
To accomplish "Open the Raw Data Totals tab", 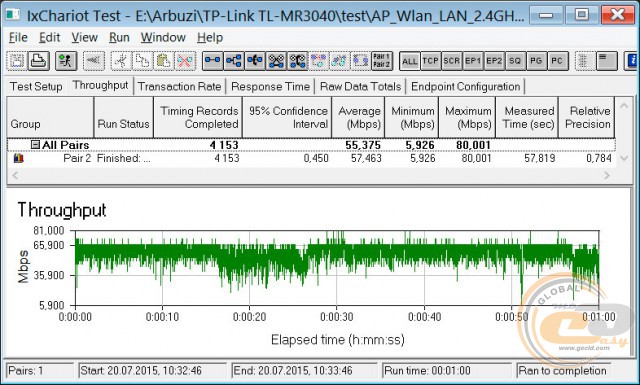I will pos(360,87).
